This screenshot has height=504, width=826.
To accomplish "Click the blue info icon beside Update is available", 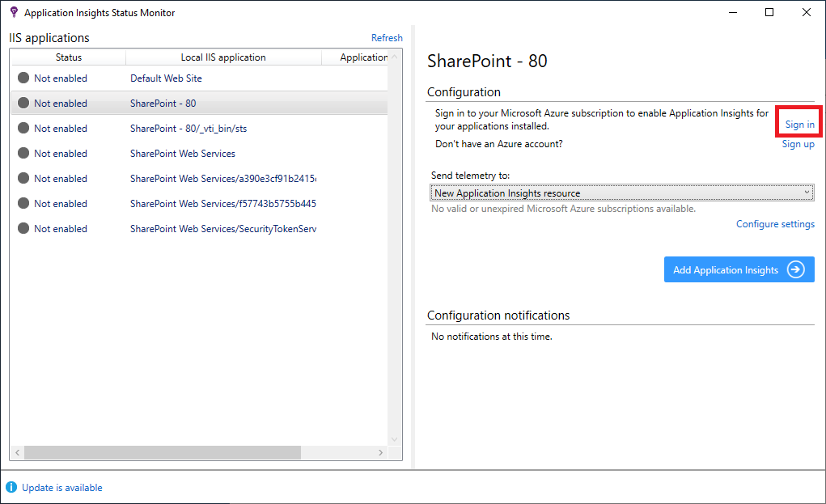I will coord(11,487).
